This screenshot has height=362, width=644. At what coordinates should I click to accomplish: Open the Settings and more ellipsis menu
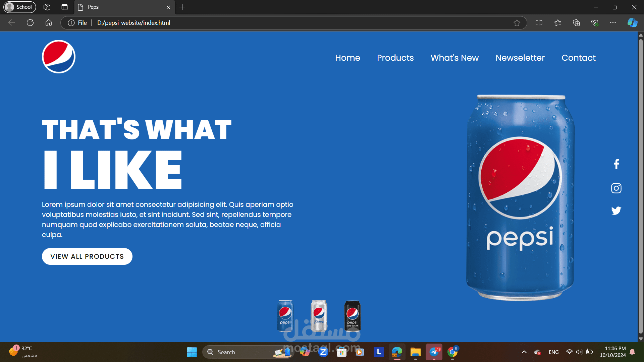(613, 23)
